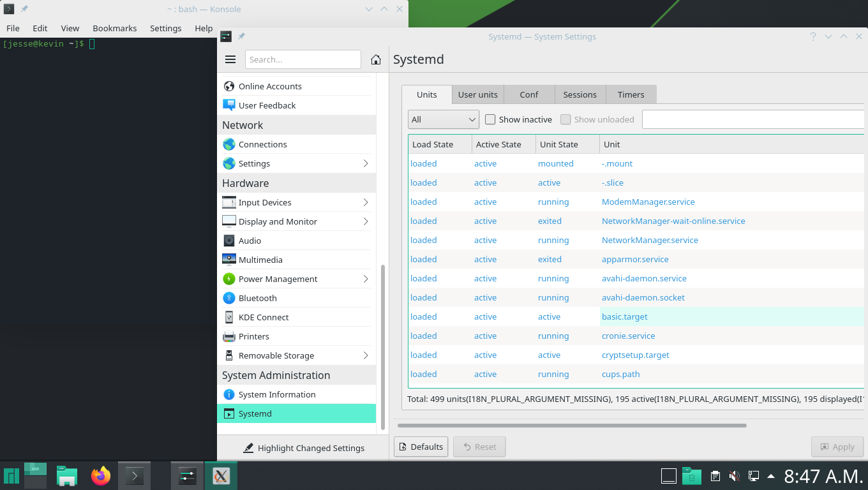The width and height of the screenshot is (868, 490).
Task: Open System Information via its info icon
Action: pos(229,394)
